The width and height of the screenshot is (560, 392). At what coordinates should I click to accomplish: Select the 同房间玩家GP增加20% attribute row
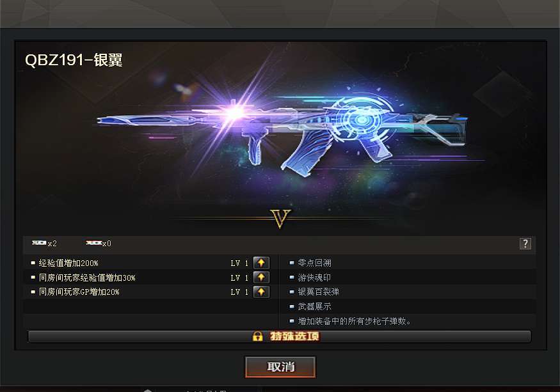(150, 292)
